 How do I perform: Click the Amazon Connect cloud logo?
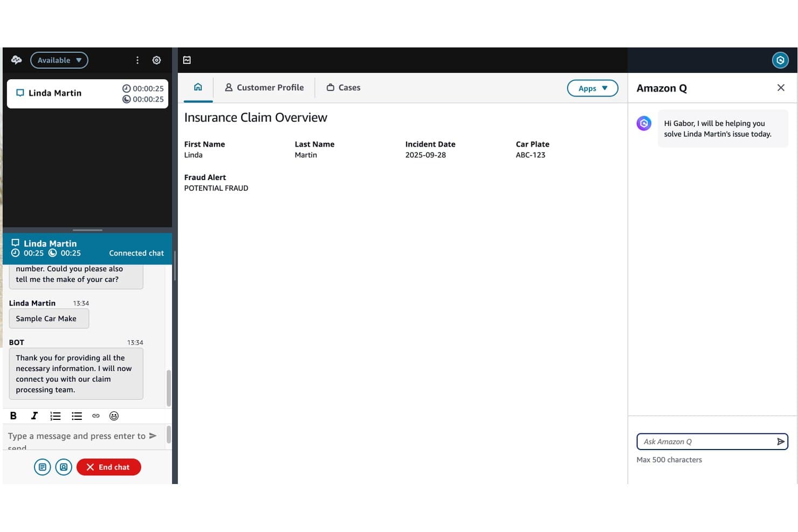pos(17,60)
